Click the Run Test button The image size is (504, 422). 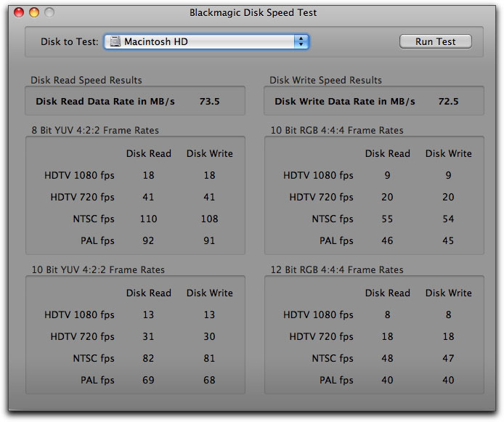click(436, 41)
